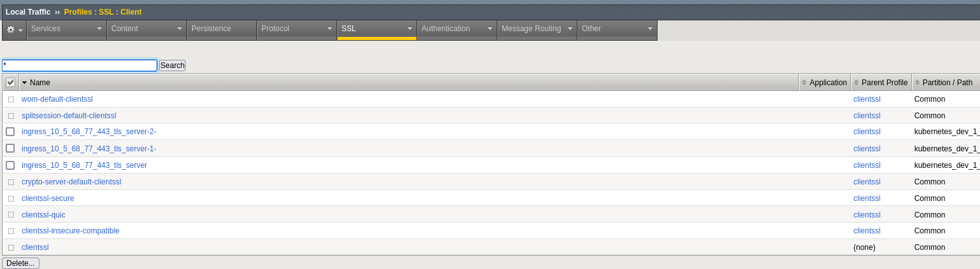
Task: Click disabled checkbox for wom-default-clientssl
Action: pyautogui.click(x=11, y=100)
